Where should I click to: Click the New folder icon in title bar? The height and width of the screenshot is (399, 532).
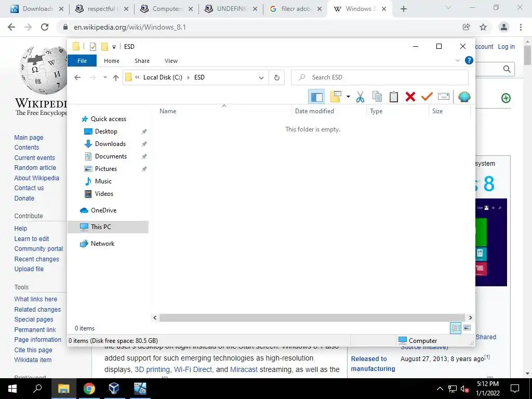point(105,46)
